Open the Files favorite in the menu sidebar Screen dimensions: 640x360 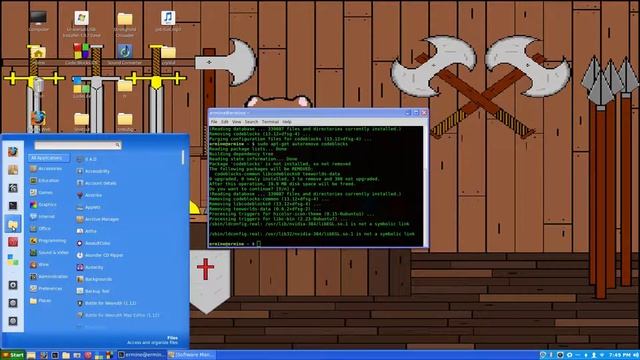tap(13, 224)
